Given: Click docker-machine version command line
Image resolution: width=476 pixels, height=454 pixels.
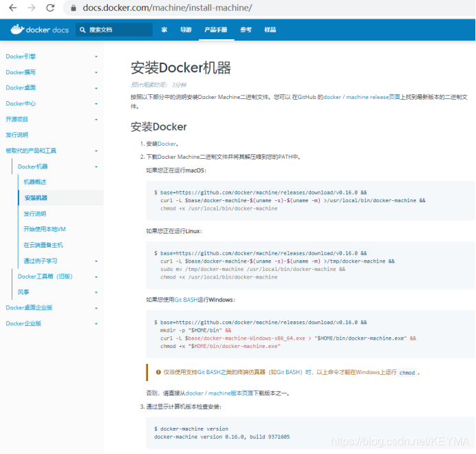Looking at the screenshot, I should (191, 429).
